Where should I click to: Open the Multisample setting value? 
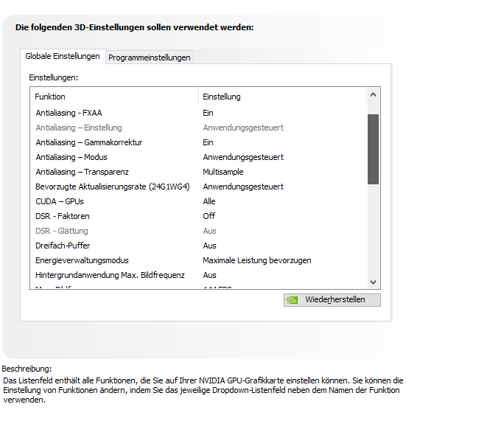pyautogui.click(x=223, y=172)
